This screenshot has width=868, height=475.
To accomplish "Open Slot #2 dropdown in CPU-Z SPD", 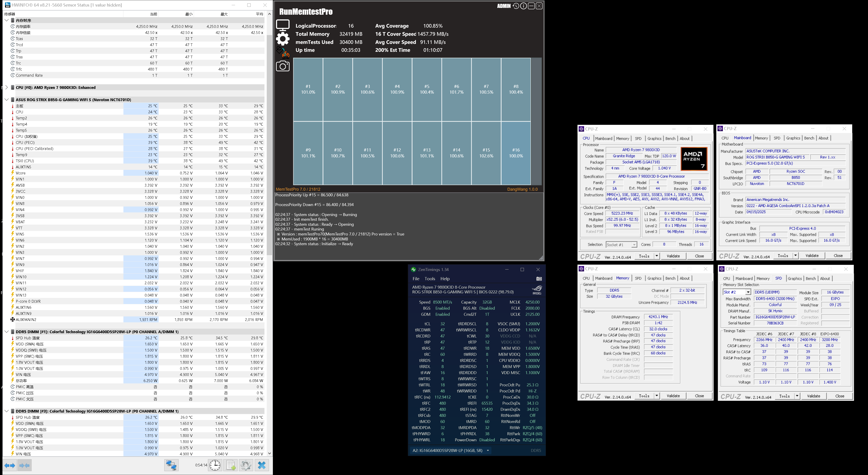I will [748, 292].
